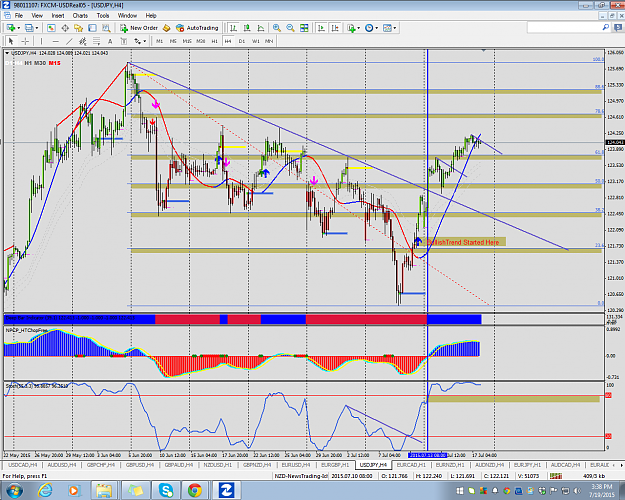Switch to M5 timeframe
Viewport: 625px width, 500px height.
(173, 41)
